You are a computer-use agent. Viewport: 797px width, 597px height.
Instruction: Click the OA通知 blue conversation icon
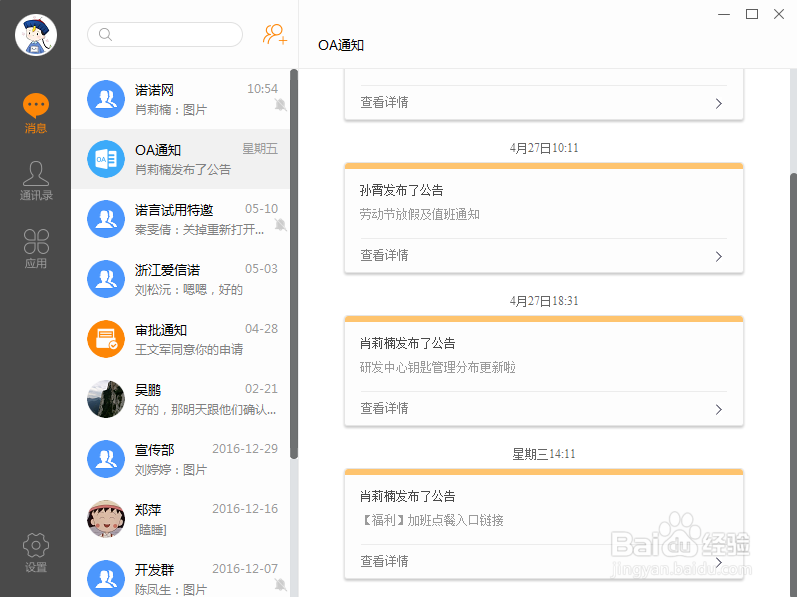(105, 159)
